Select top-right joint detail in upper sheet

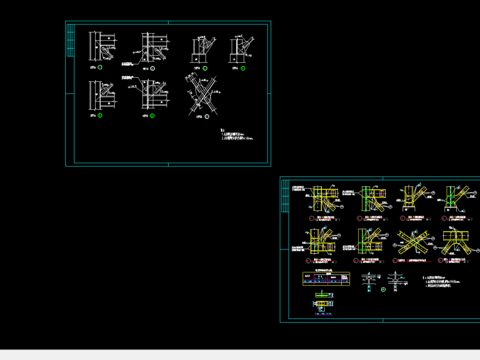tap(242, 49)
